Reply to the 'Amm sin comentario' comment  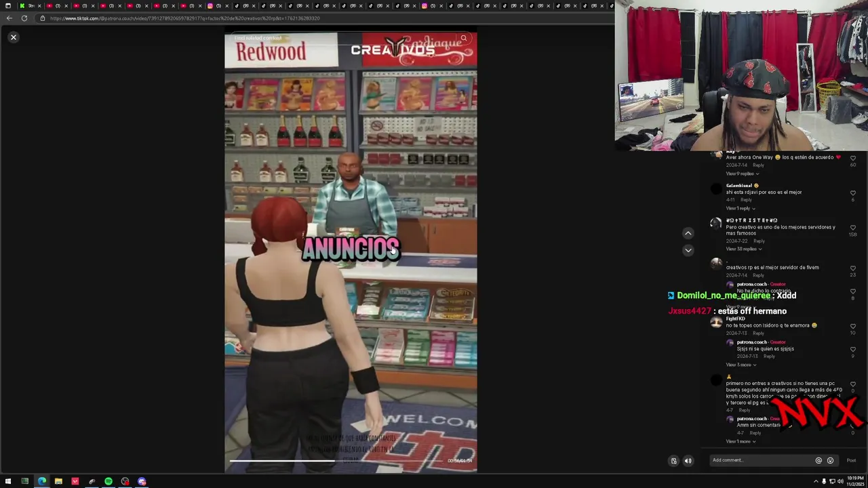(755, 433)
